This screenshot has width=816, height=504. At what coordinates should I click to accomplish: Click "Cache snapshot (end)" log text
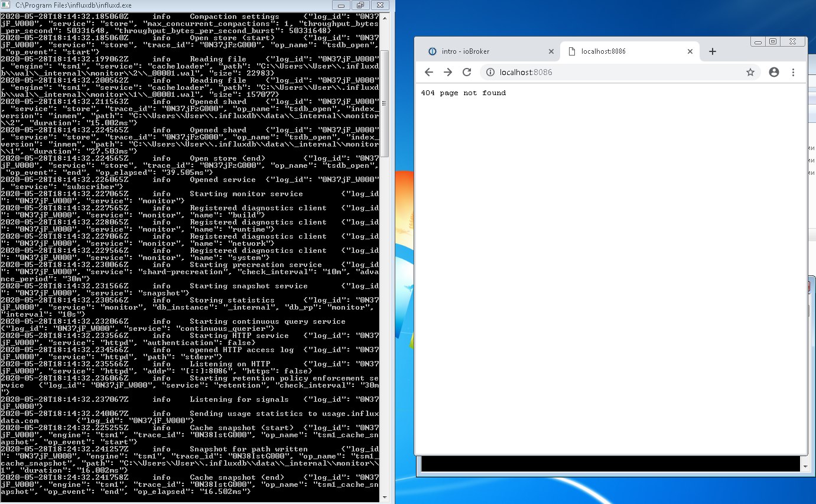pos(237,477)
